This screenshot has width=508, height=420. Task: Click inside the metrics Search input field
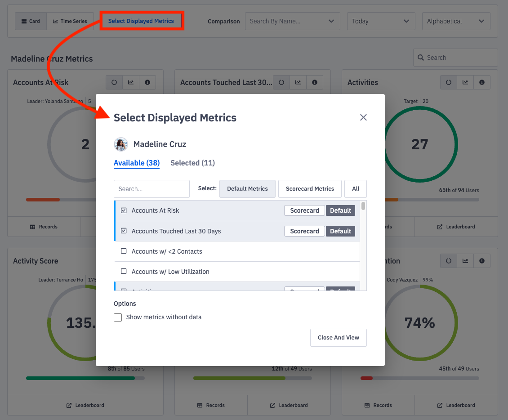coord(152,188)
